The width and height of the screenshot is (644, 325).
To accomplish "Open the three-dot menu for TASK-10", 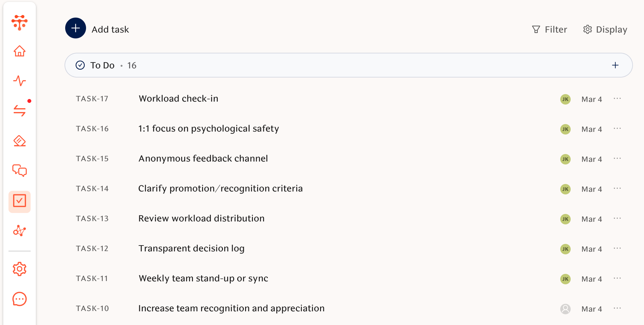I will point(617,308).
